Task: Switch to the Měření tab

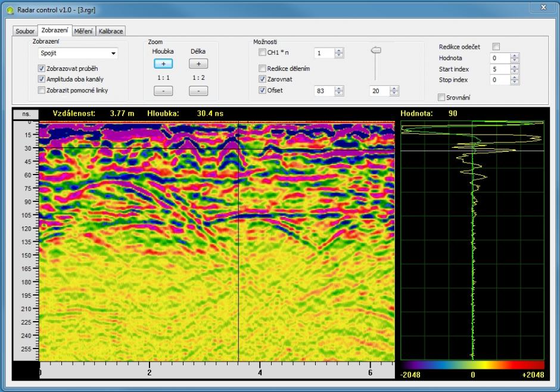Action: click(84, 30)
